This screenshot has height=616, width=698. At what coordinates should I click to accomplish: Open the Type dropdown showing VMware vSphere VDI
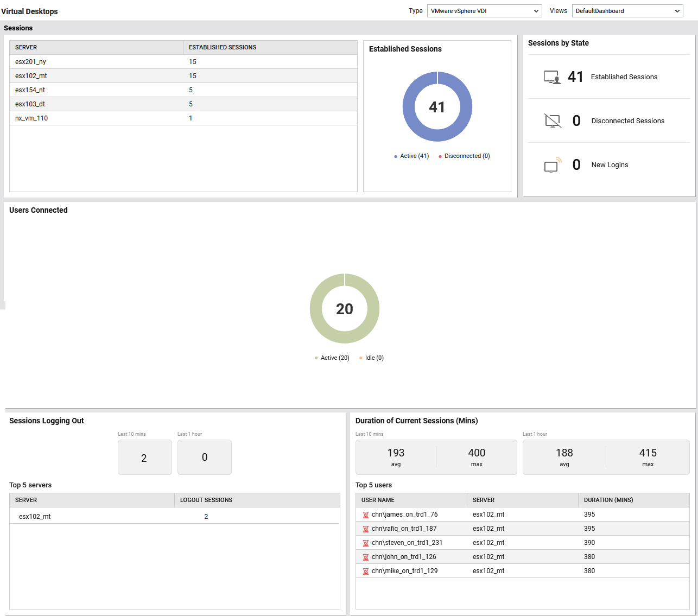click(484, 10)
